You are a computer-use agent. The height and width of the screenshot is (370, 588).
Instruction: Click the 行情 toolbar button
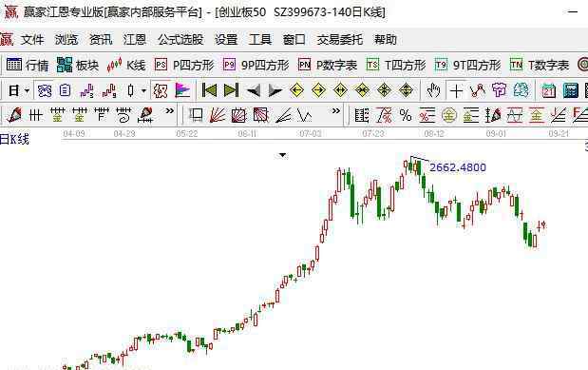28,65
